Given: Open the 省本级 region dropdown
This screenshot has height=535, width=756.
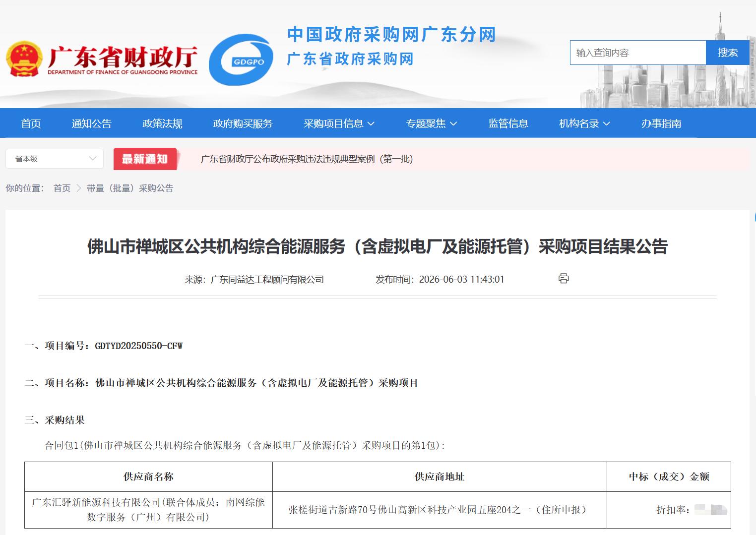Looking at the screenshot, I should 55,159.
